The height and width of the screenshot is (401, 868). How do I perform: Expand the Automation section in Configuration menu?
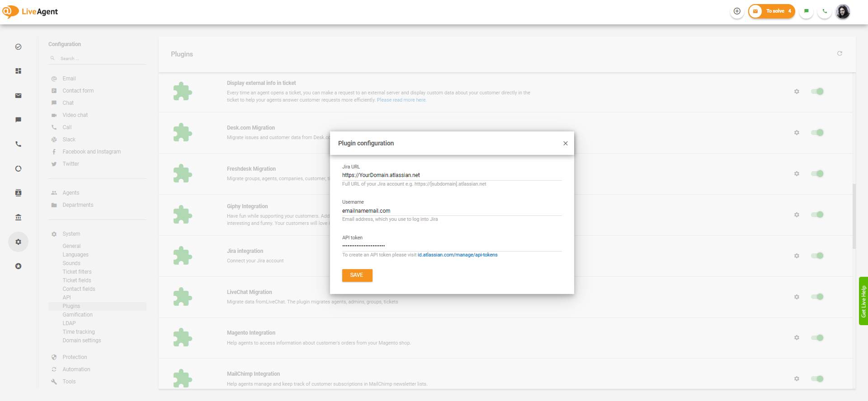click(76, 369)
